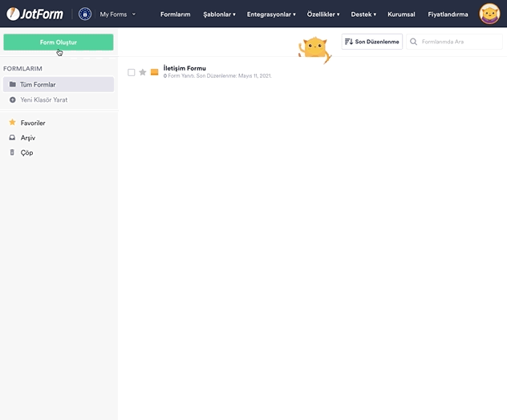Select the İletişim Formu checkbox
This screenshot has height=420, width=507.
(x=132, y=72)
